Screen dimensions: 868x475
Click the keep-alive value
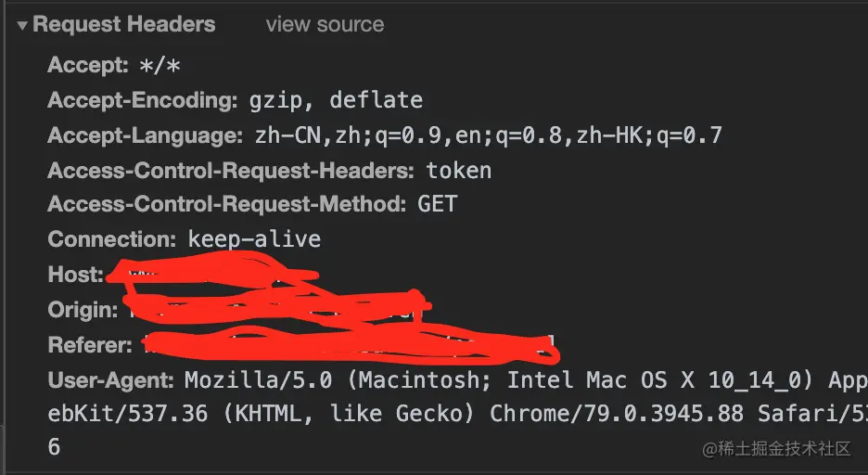254,239
